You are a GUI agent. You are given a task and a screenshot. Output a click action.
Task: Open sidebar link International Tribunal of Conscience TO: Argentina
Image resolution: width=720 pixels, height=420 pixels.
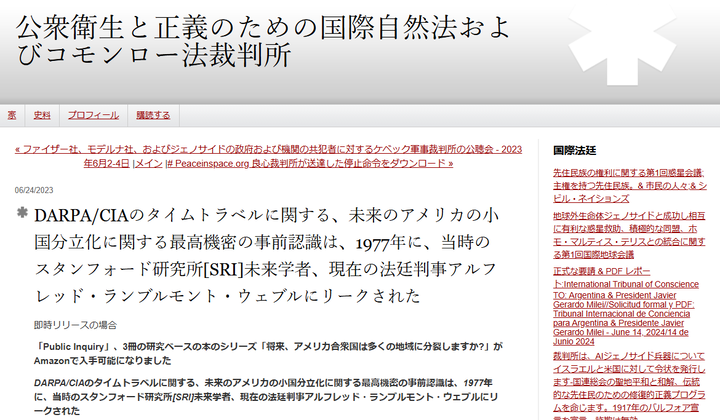tap(626, 306)
